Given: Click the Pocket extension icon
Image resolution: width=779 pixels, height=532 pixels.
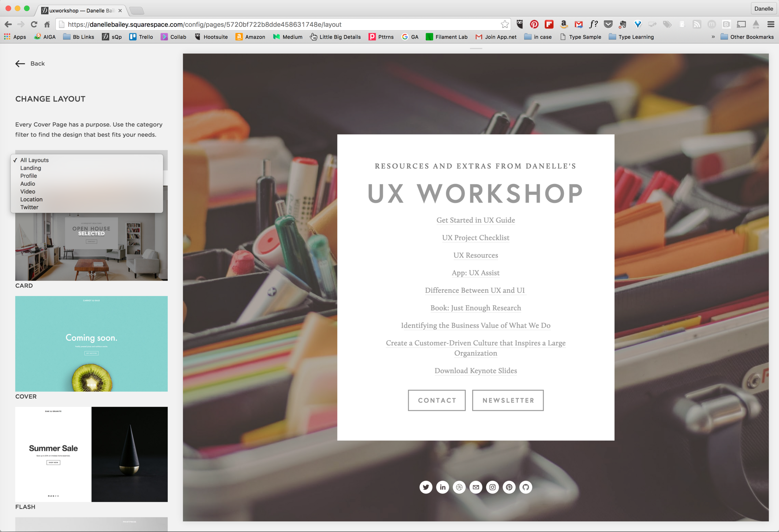Looking at the screenshot, I should click(608, 24).
